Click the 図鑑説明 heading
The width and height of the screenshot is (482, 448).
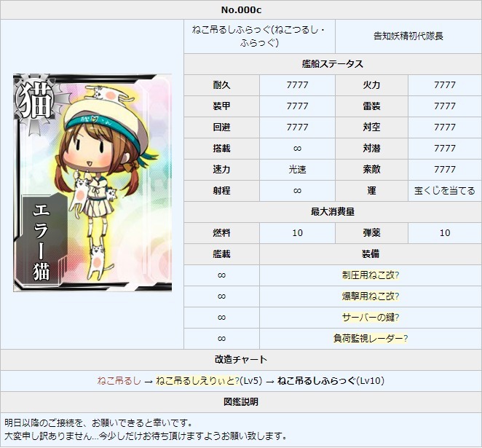[x=241, y=402]
